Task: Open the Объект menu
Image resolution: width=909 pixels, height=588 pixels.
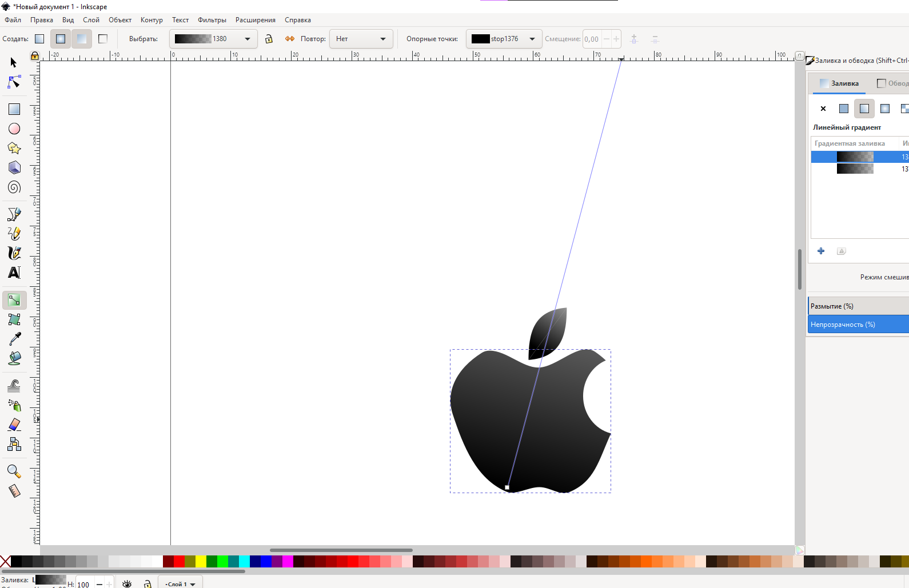Action: click(120, 20)
